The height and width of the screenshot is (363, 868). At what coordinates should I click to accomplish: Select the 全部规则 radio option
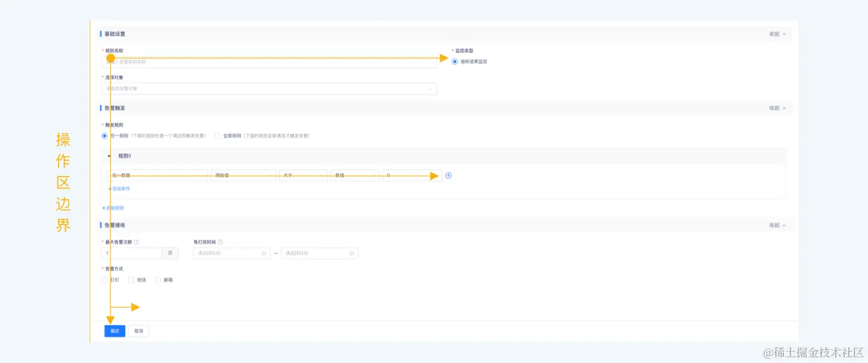click(218, 135)
